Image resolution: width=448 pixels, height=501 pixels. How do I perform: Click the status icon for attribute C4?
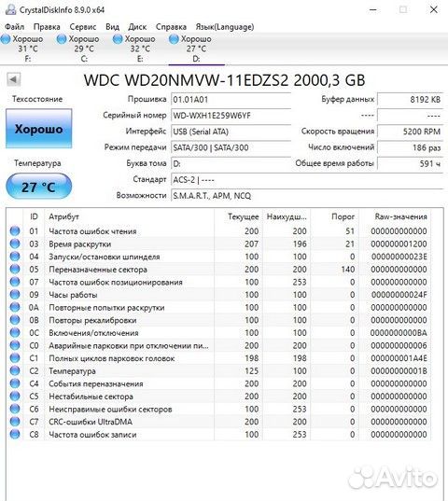pyautogui.click(x=15, y=383)
